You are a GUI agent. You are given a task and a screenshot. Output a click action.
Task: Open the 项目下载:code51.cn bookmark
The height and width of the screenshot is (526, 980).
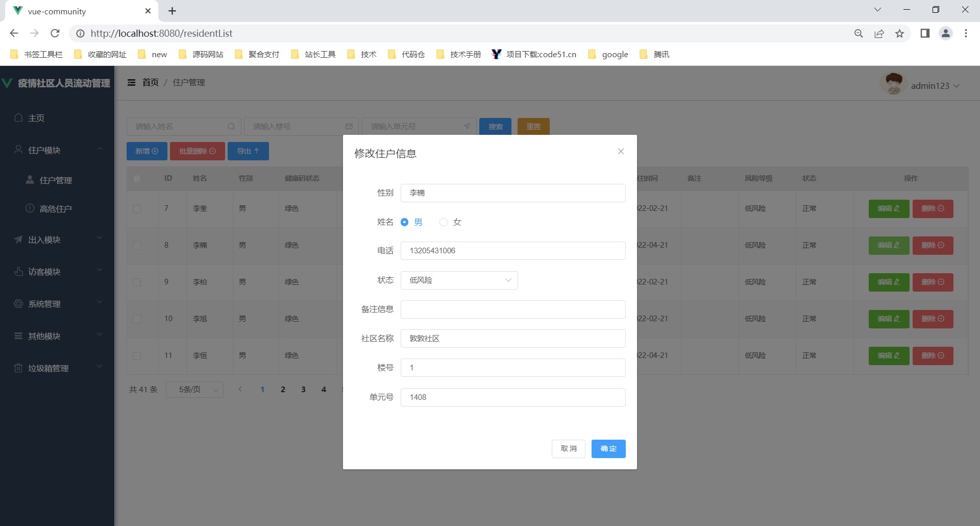[x=534, y=54]
